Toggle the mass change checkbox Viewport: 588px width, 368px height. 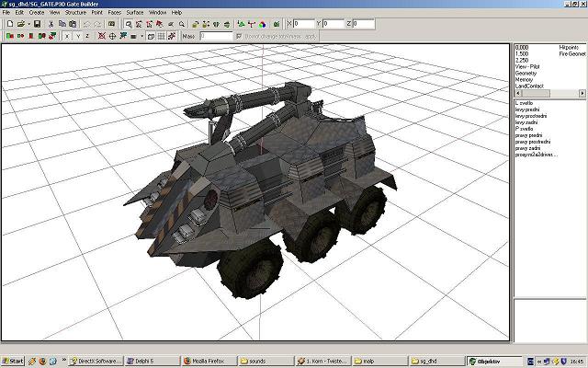239,36
